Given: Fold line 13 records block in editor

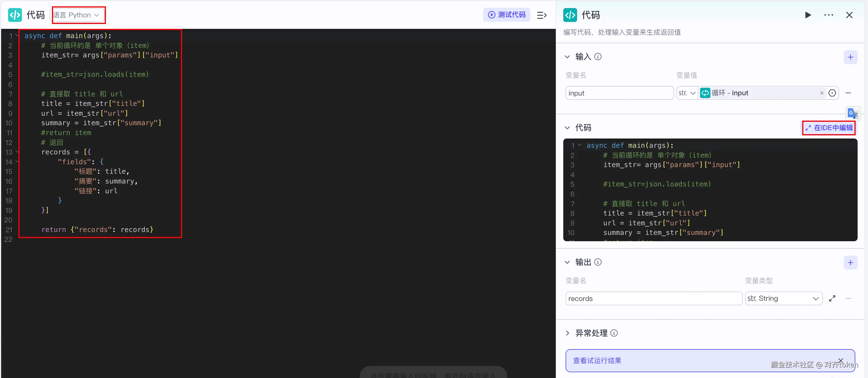Looking at the screenshot, I should pyautogui.click(x=17, y=151).
